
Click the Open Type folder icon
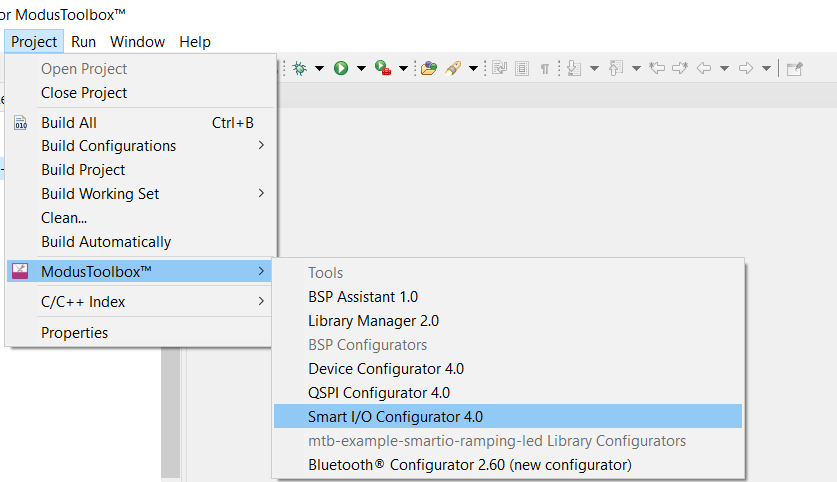tap(429, 68)
